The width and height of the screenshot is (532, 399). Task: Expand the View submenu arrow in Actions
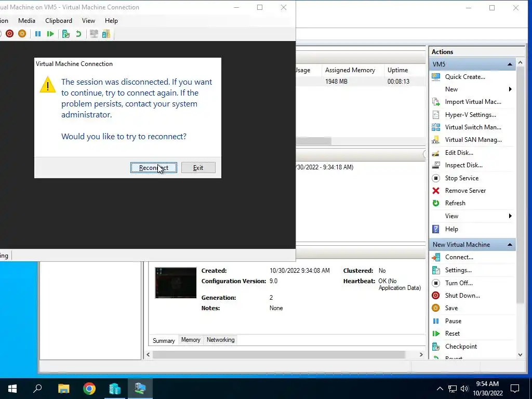(x=510, y=216)
